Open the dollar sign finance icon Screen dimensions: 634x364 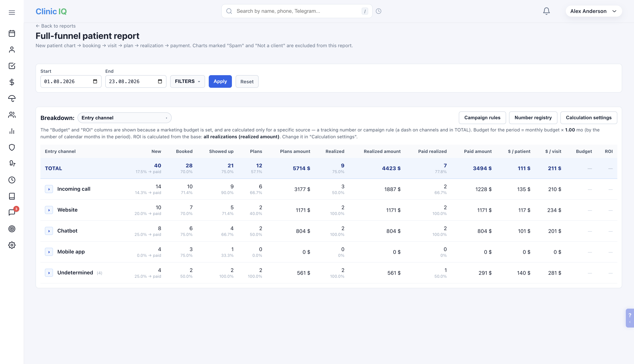coord(12,82)
